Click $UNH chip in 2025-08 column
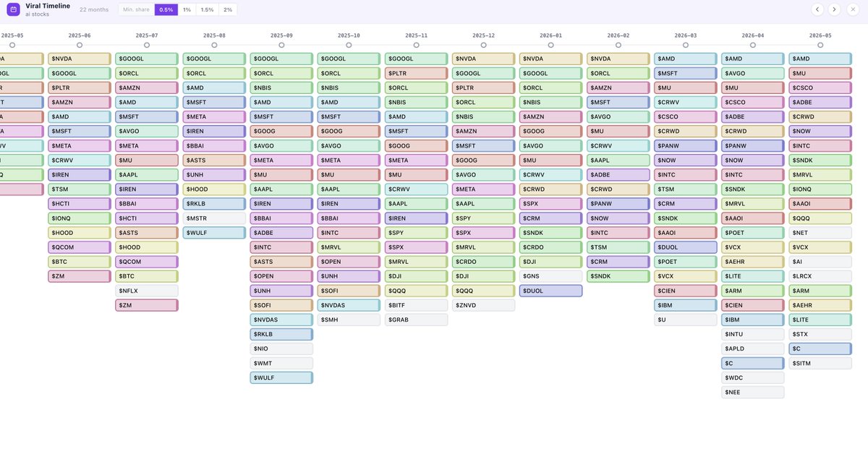Screen dimensions: 868x457 pyautogui.click(x=214, y=174)
